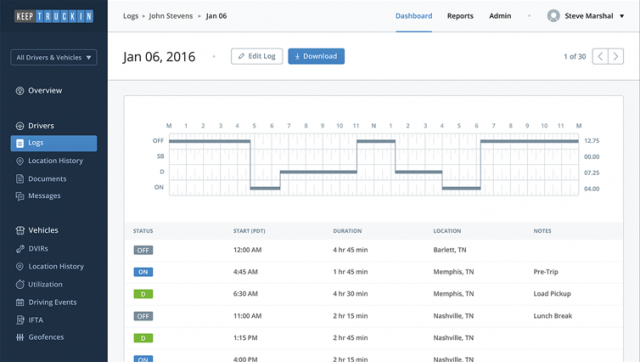Click the D status badge at 6:30 AM

(x=143, y=294)
